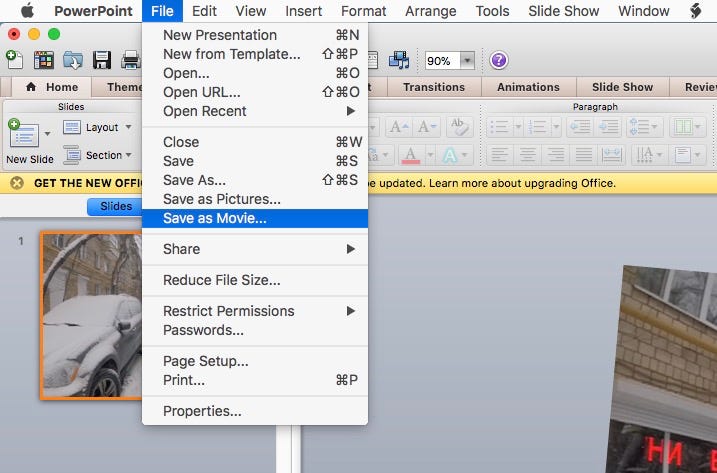The image size is (717, 473).
Task: Click New from Template toolbar icon
Action: [x=44, y=60]
